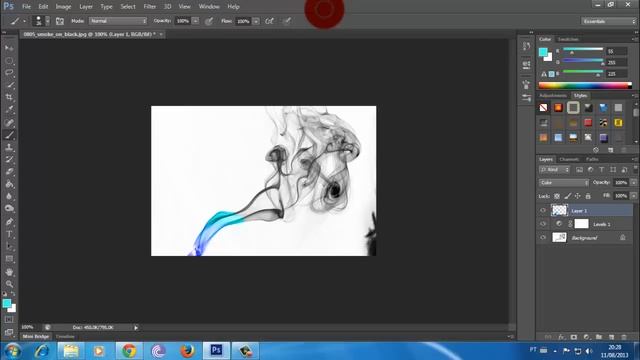Hide the Levels 1 adjustment layer
Viewport: 640px width, 360px height.
tap(543, 224)
